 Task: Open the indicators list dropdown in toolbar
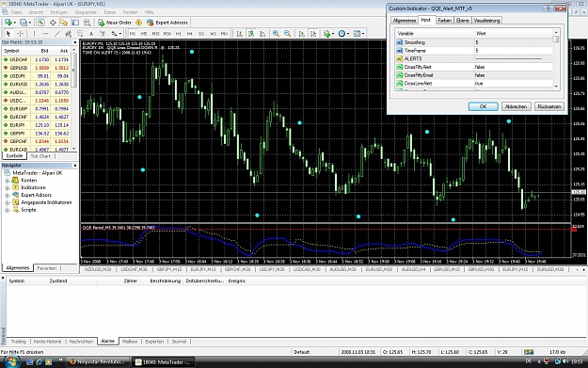328,34
